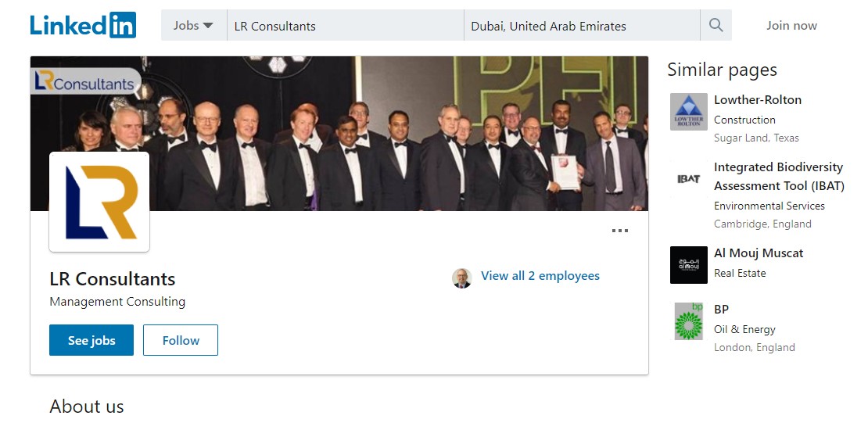Click the LR Consultants company logo

coord(99,202)
